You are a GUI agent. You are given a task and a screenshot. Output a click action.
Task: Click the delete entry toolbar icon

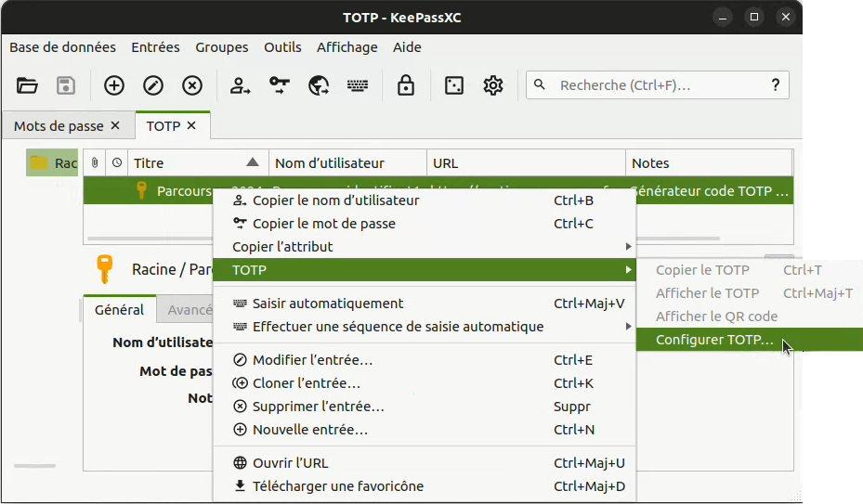pyautogui.click(x=192, y=85)
